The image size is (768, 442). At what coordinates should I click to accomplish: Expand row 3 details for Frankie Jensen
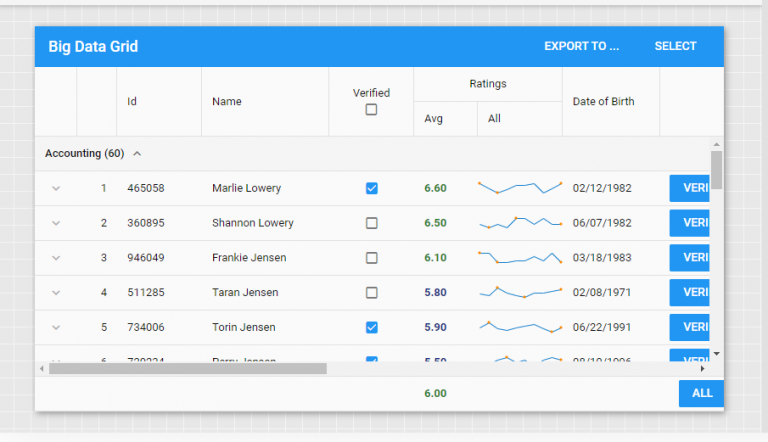pos(56,258)
